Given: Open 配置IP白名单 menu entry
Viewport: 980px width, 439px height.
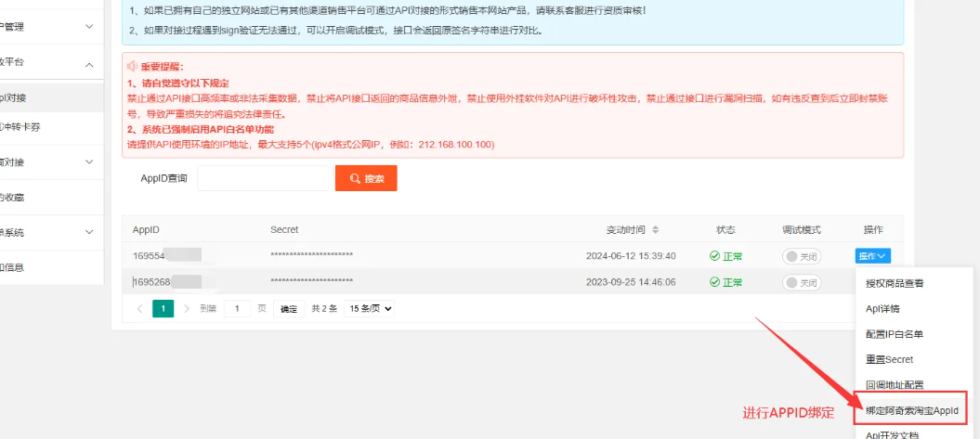Looking at the screenshot, I should [x=894, y=333].
